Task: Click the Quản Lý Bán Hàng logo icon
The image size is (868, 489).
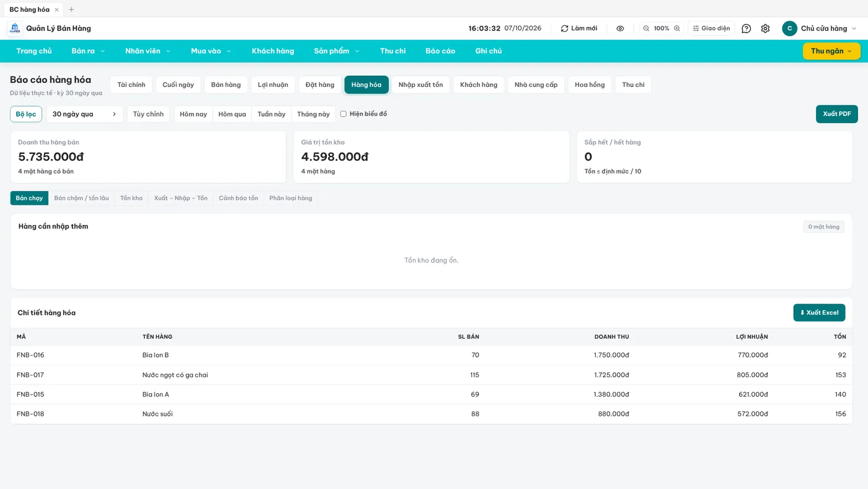Action: [15, 29]
